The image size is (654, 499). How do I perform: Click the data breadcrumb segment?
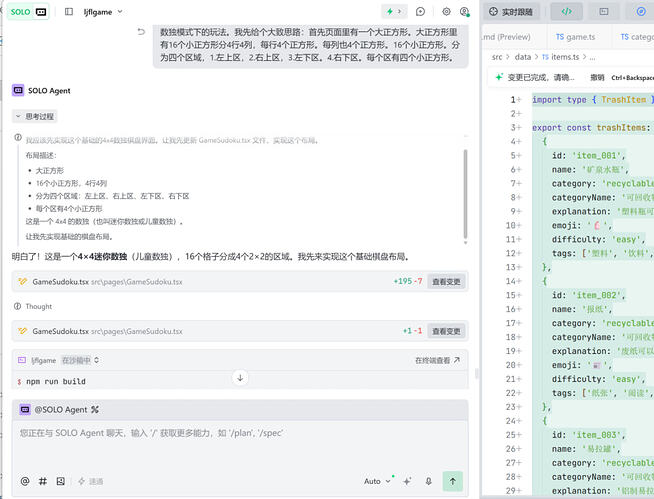[523, 57]
